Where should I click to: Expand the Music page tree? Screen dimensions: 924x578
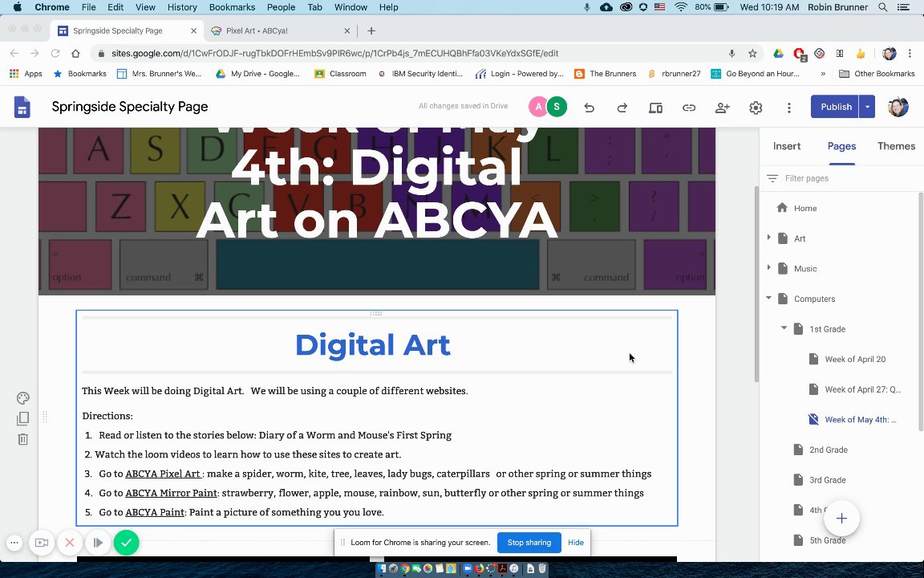768,267
